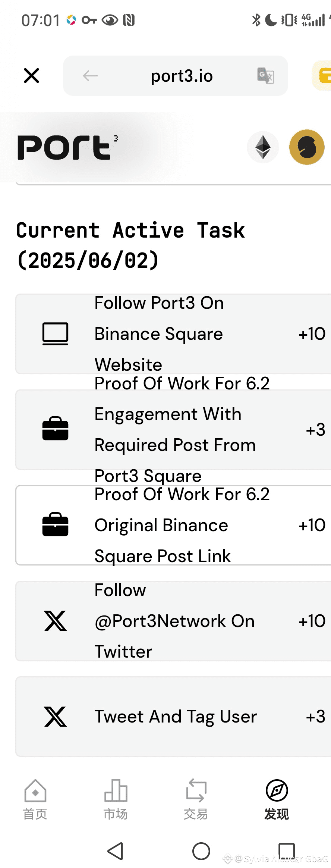331x868 pixels.
Task: Open Tweet And Tag User task
Action: (173, 717)
